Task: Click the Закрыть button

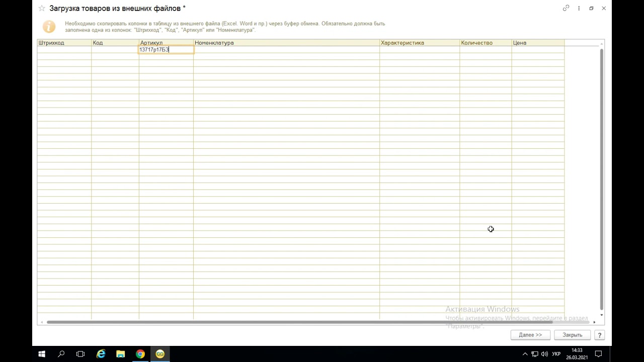Action: click(x=573, y=335)
